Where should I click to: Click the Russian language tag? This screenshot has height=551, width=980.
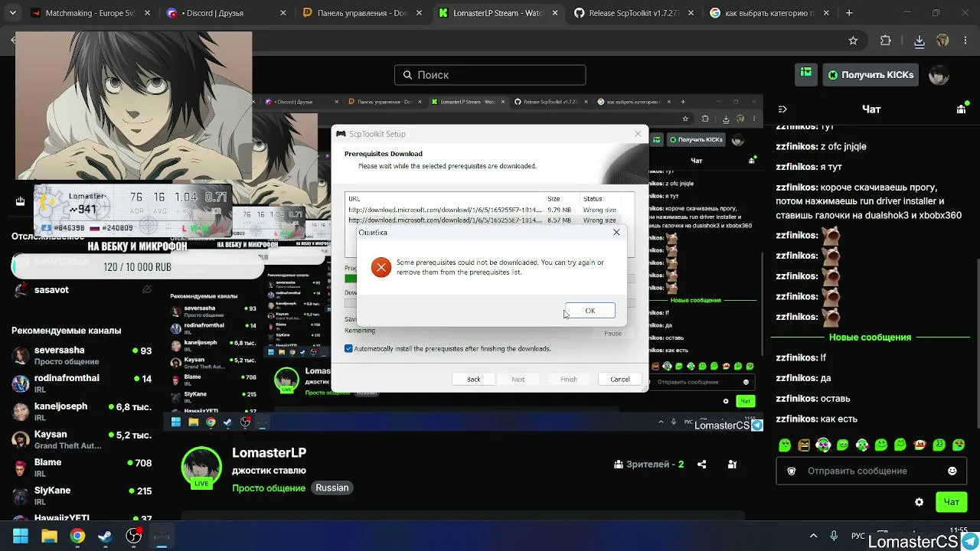coord(332,488)
